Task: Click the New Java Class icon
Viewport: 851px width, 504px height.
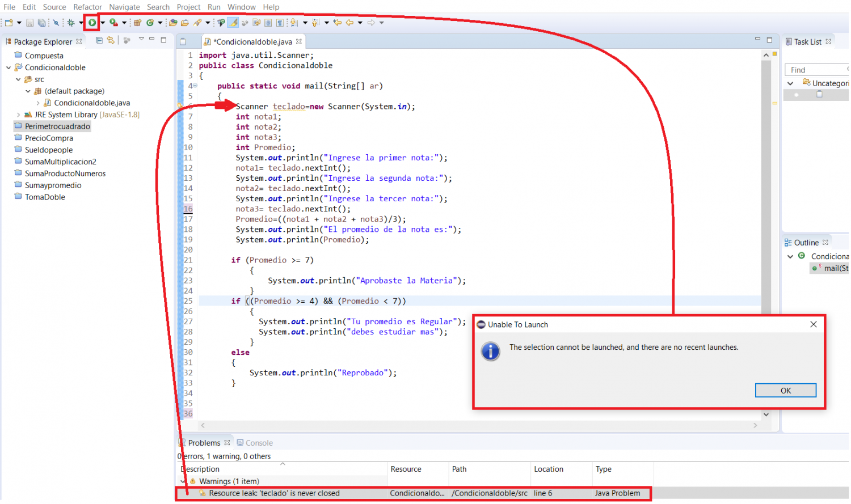Action: pyautogui.click(x=150, y=23)
